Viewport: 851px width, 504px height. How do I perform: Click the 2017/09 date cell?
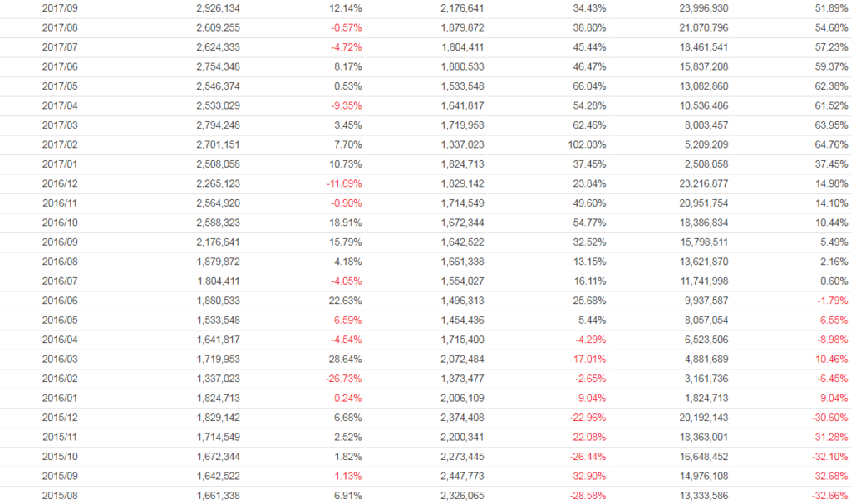point(60,7)
